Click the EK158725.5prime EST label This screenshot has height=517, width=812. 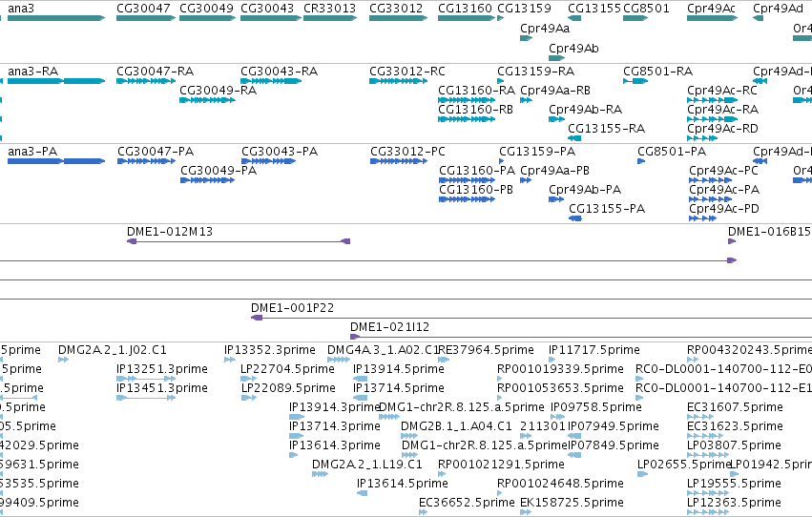[572, 502]
